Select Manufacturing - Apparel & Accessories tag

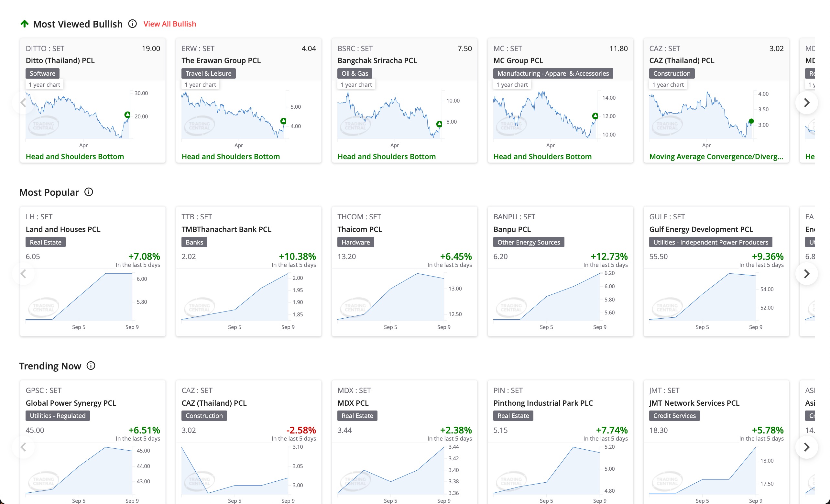pos(553,73)
